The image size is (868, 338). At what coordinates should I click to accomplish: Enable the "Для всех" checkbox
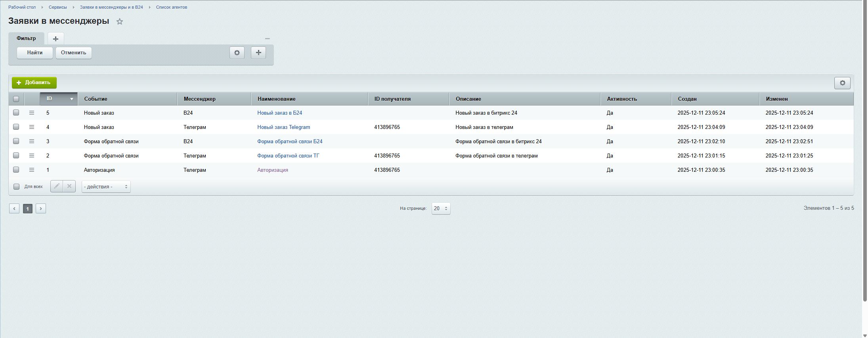click(x=17, y=187)
